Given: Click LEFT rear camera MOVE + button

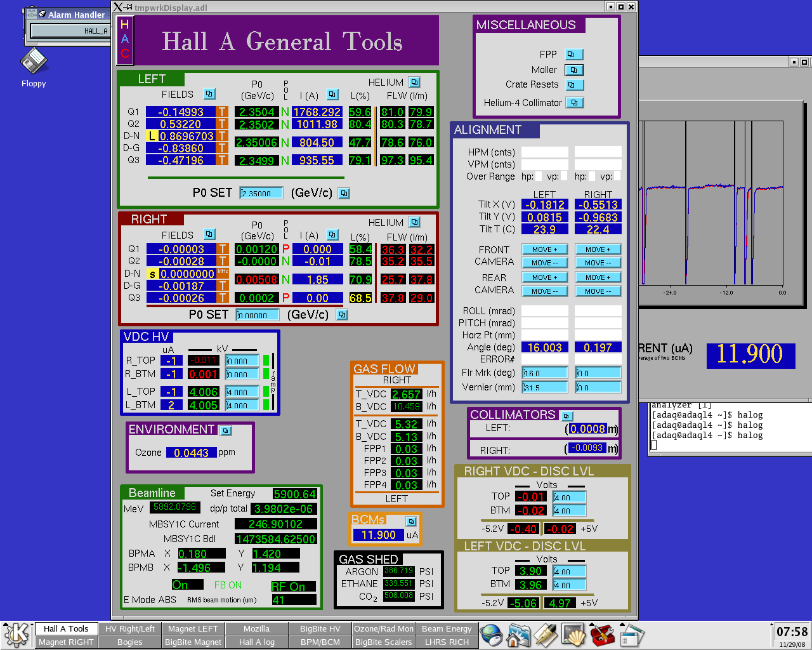Looking at the screenshot, I should [545, 277].
